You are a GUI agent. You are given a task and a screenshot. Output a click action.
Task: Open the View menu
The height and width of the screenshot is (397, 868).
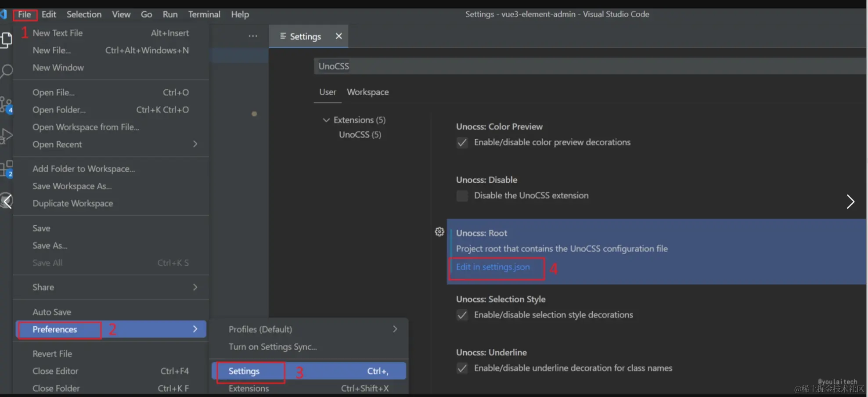[121, 14]
